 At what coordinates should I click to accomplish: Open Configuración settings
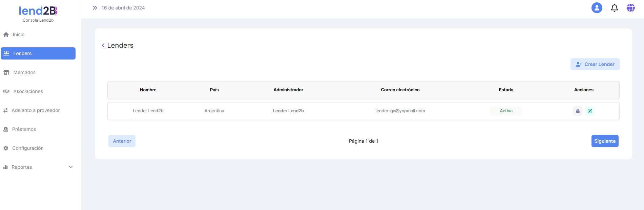pyautogui.click(x=27, y=148)
